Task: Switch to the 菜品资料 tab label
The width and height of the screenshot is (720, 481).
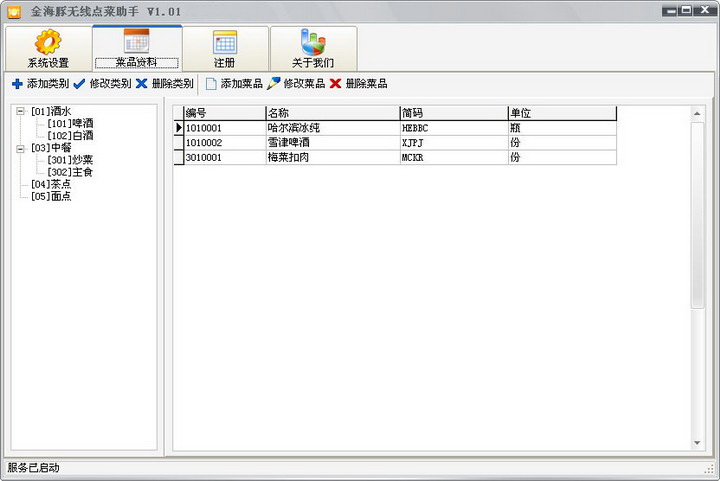Action: coord(136,62)
